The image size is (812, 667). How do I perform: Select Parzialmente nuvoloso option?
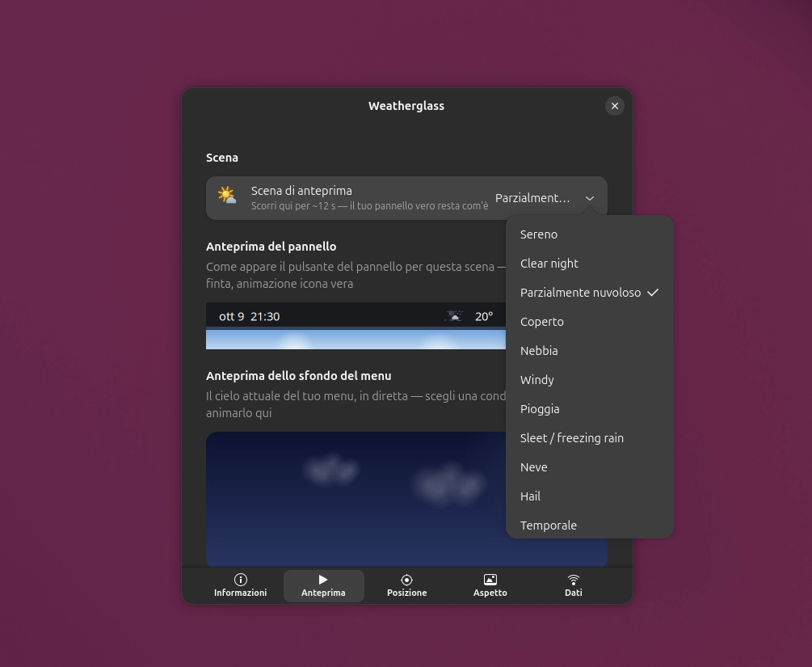click(x=589, y=293)
